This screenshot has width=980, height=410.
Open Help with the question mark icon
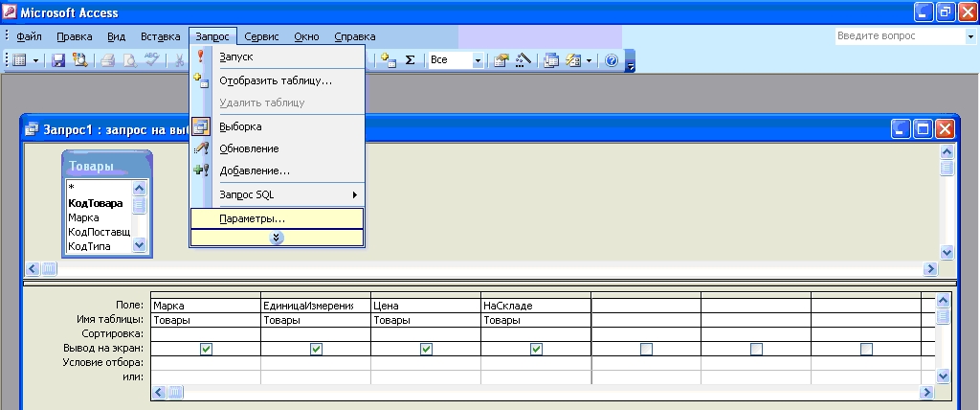(612, 60)
